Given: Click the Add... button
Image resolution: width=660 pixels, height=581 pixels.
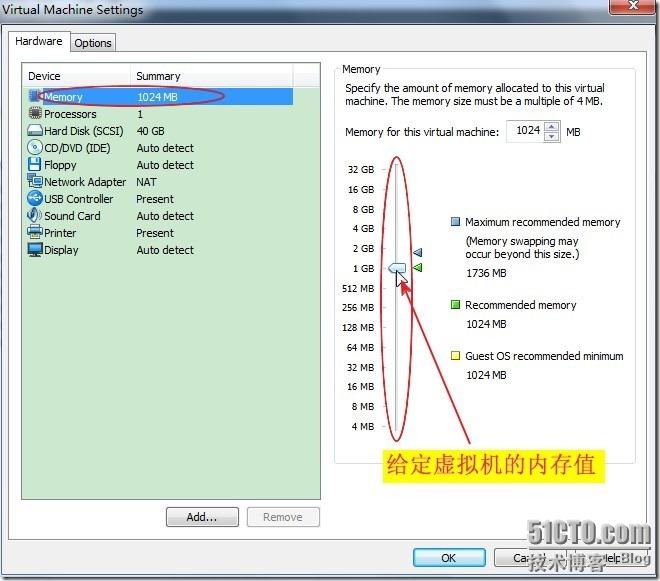Looking at the screenshot, I should pos(202,517).
